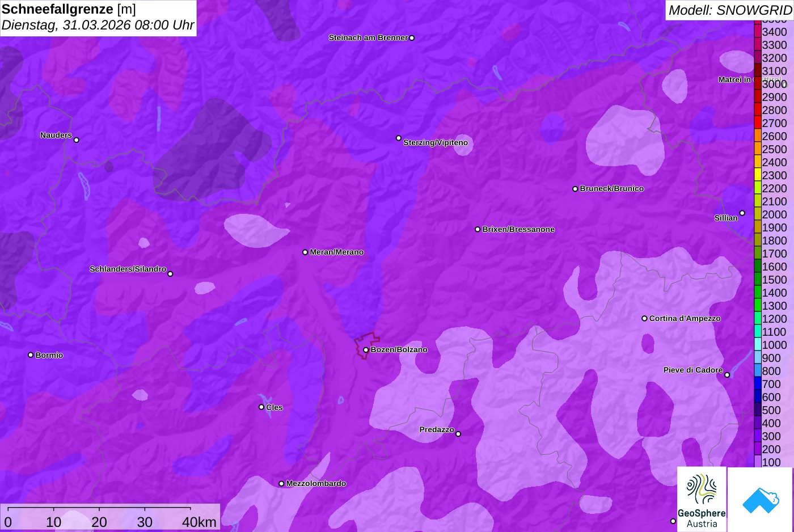Click the 1900 legend value

pyautogui.click(x=774, y=228)
